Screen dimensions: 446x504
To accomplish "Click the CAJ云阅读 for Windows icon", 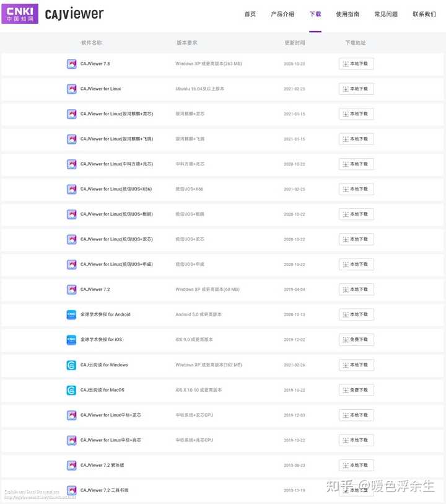I will point(71,365).
